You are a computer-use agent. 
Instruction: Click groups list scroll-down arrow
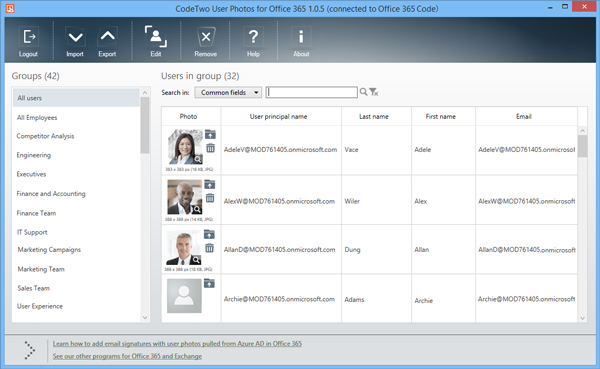[x=145, y=317]
